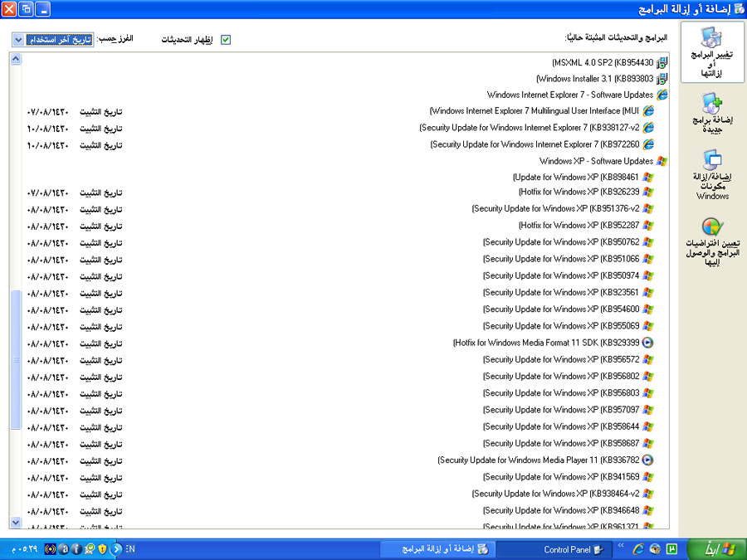Launch Internet Explorer from Quick Launch

638,549
